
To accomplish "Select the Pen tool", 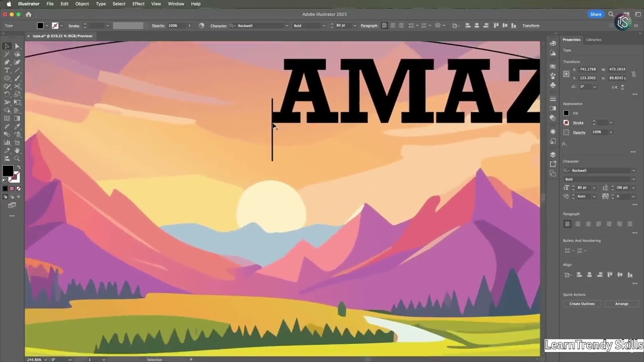I will point(7,62).
